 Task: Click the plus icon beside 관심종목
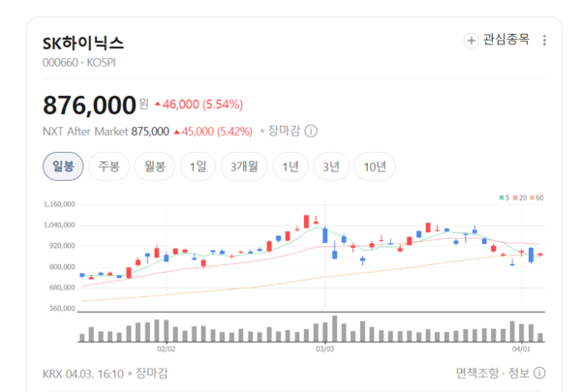coord(472,41)
